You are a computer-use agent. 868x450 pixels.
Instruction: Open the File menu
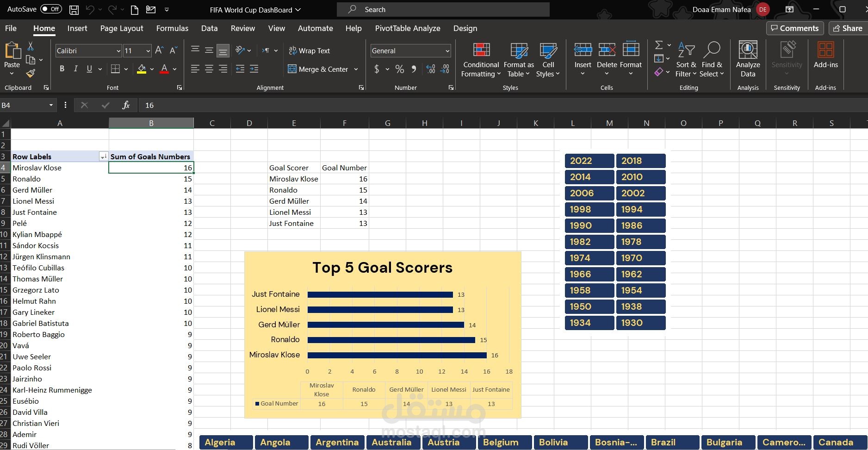(x=11, y=28)
